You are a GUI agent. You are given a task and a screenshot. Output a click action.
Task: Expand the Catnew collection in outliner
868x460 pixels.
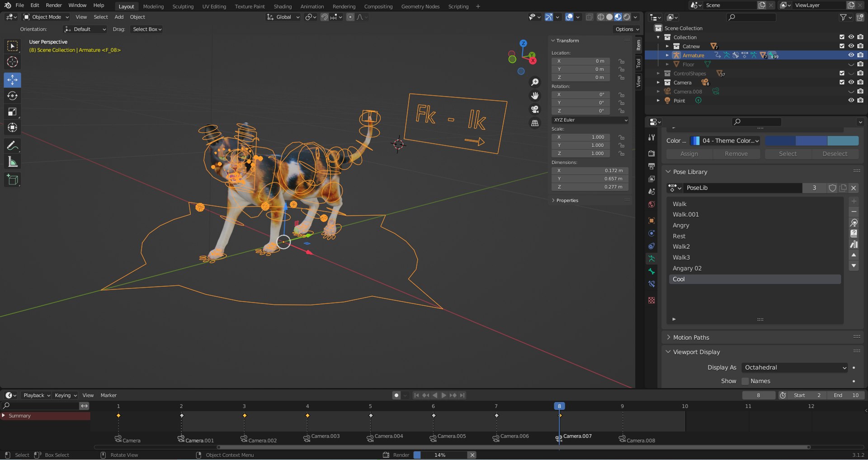tap(667, 46)
